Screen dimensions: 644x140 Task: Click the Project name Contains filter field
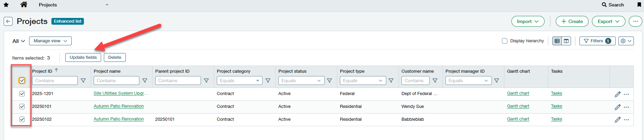click(116, 80)
